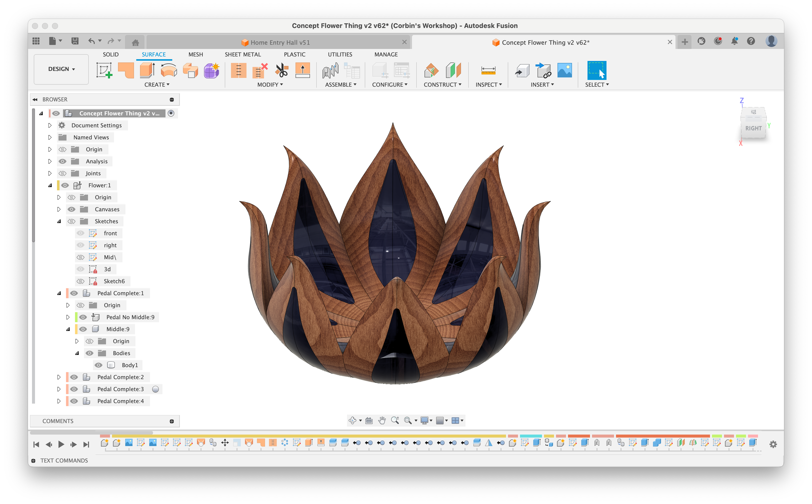Screen dimensions: 812x504
Task: Activate the Window Select tool
Action: (x=596, y=70)
